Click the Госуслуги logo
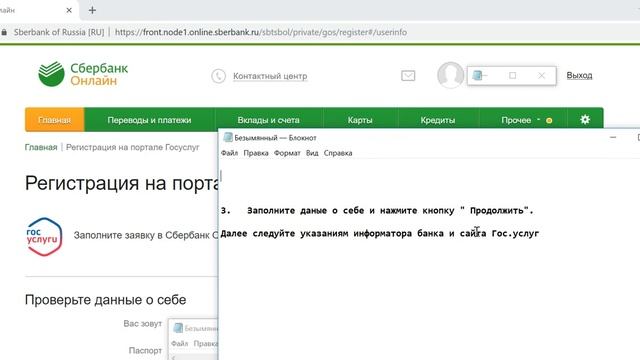The width and height of the screenshot is (640, 360). click(44, 237)
